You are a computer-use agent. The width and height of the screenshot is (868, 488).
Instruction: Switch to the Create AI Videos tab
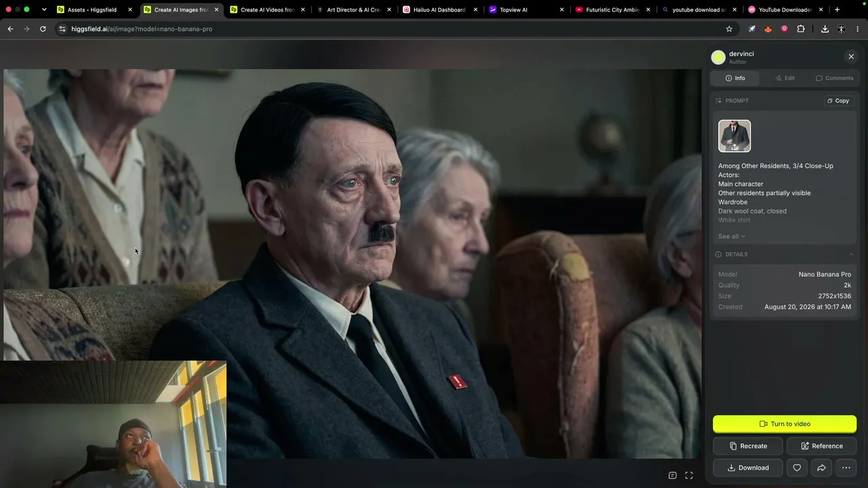click(267, 9)
